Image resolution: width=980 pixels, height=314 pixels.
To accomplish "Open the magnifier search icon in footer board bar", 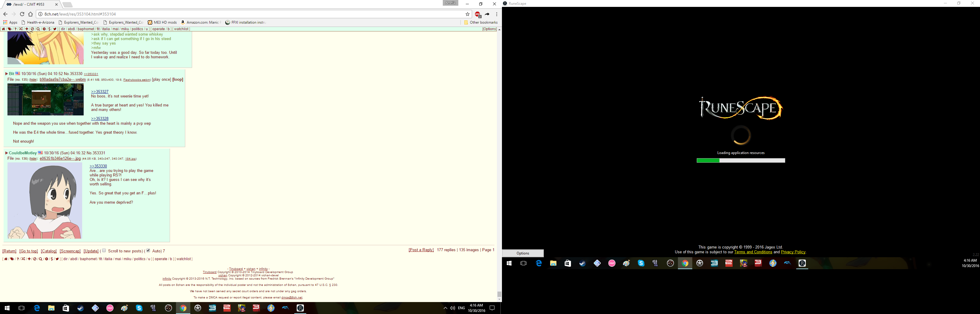I will pyautogui.click(x=40, y=259).
